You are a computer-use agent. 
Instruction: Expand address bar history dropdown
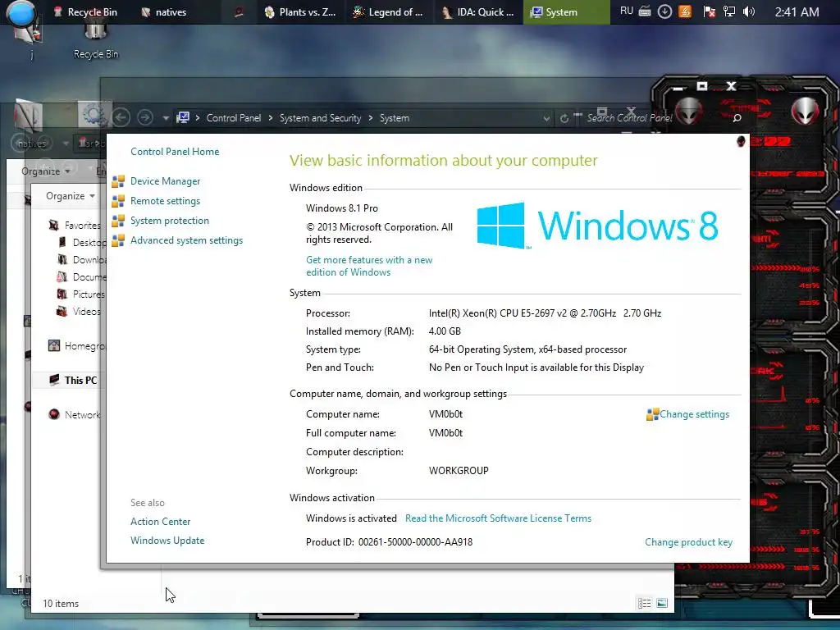click(546, 118)
